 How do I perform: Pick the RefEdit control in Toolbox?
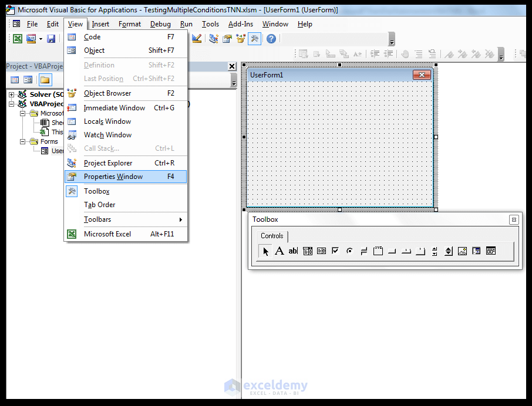point(476,251)
